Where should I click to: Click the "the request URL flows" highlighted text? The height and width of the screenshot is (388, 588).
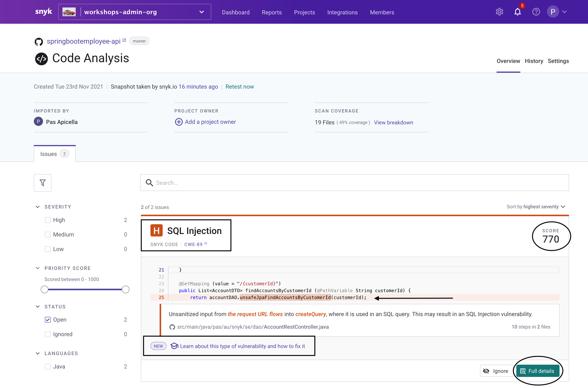click(255, 314)
